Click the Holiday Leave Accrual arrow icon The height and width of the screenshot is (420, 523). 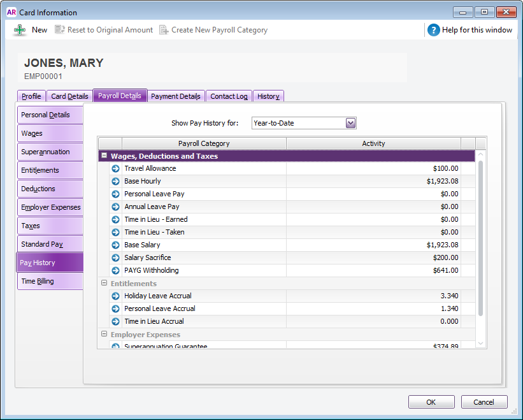pos(115,296)
